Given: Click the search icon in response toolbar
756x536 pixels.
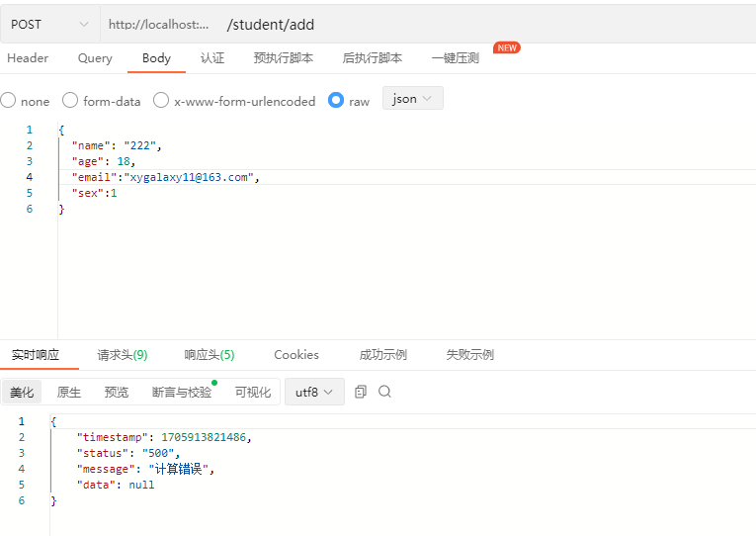Looking at the screenshot, I should coord(384,392).
